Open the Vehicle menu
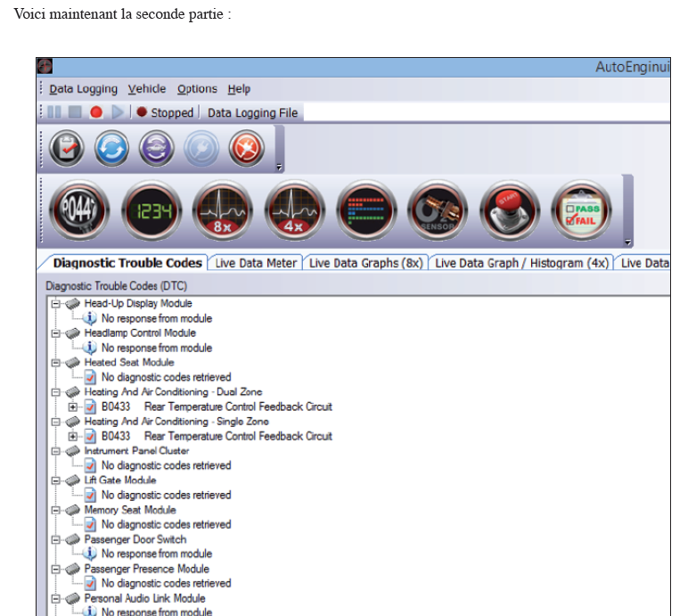The height and width of the screenshot is (616, 696). click(x=147, y=89)
